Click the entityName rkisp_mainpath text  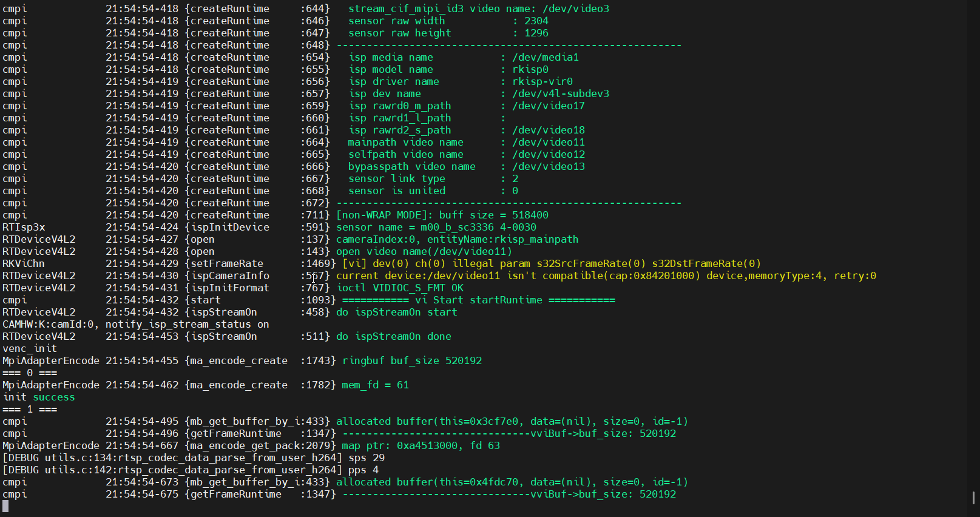[x=536, y=240]
